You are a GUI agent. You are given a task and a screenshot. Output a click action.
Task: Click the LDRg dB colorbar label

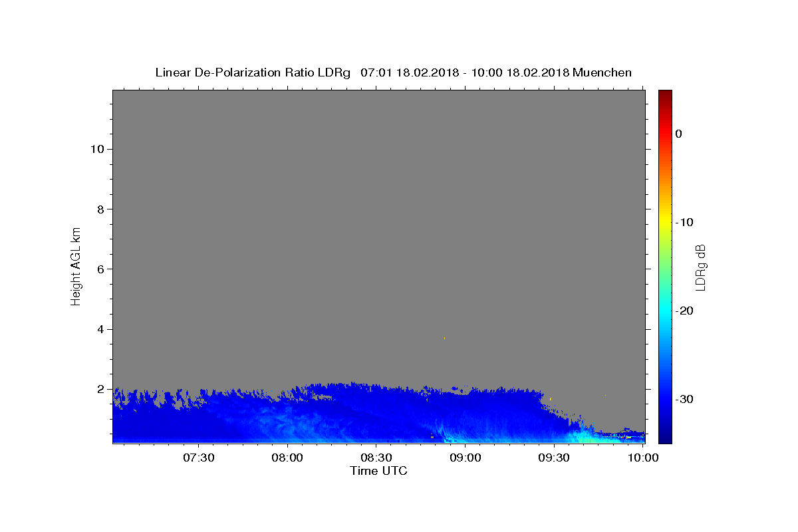700,267
